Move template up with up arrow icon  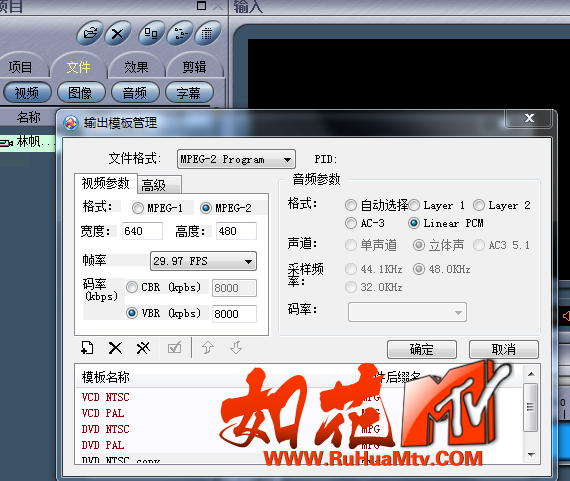[208, 348]
